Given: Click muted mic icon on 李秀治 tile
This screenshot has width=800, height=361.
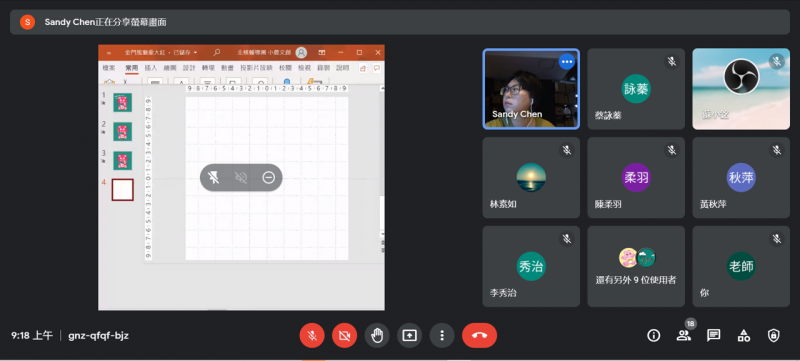Looking at the screenshot, I should coord(567,239).
